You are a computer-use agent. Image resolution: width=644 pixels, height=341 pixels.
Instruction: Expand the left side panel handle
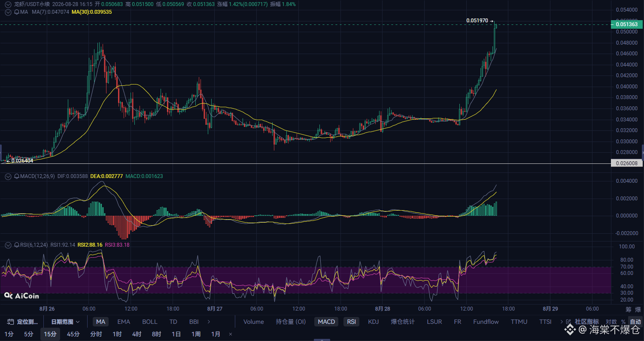coord(1,152)
